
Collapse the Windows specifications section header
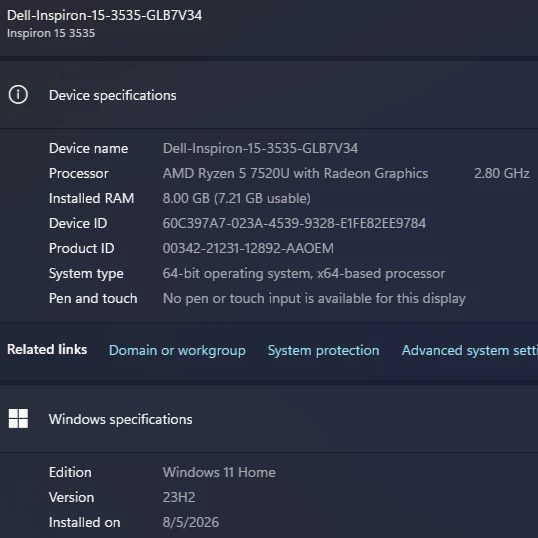pyautogui.click(x=269, y=419)
